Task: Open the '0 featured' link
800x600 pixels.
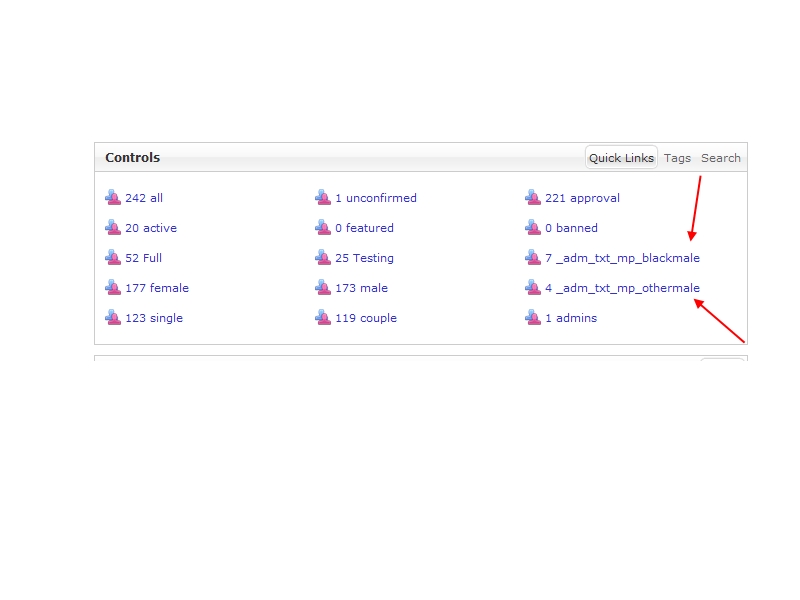Action: [364, 228]
